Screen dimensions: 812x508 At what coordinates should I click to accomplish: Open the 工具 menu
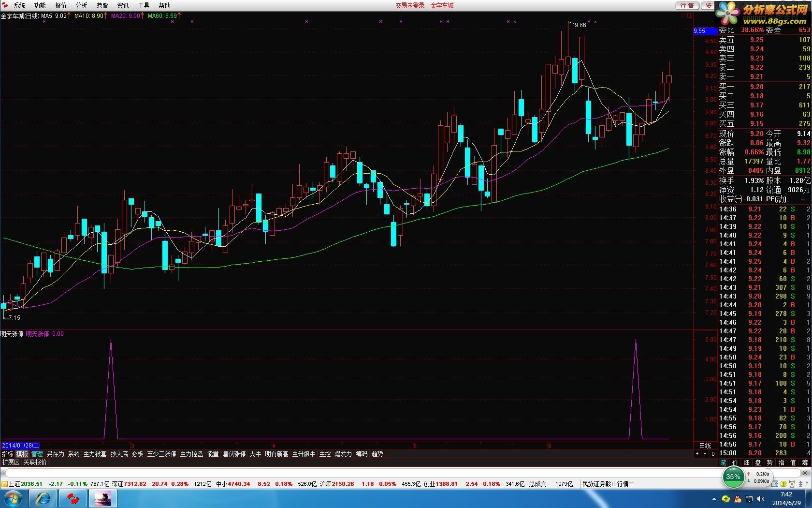(x=144, y=5)
